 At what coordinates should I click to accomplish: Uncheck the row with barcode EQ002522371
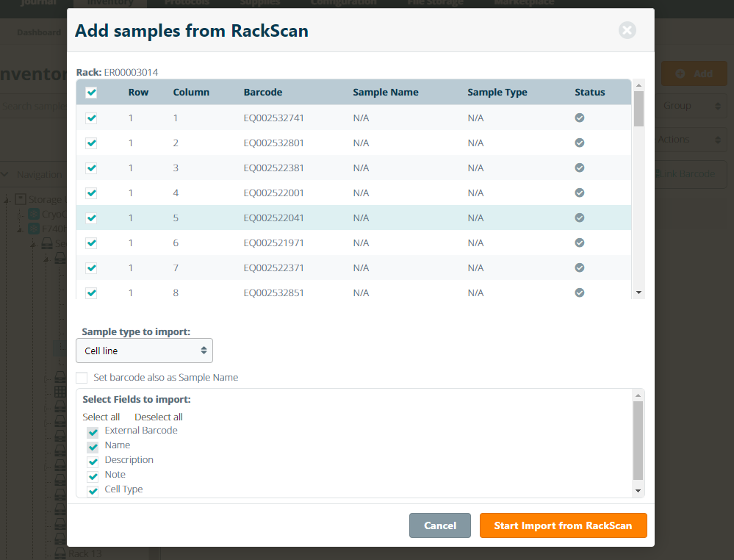click(x=91, y=268)
